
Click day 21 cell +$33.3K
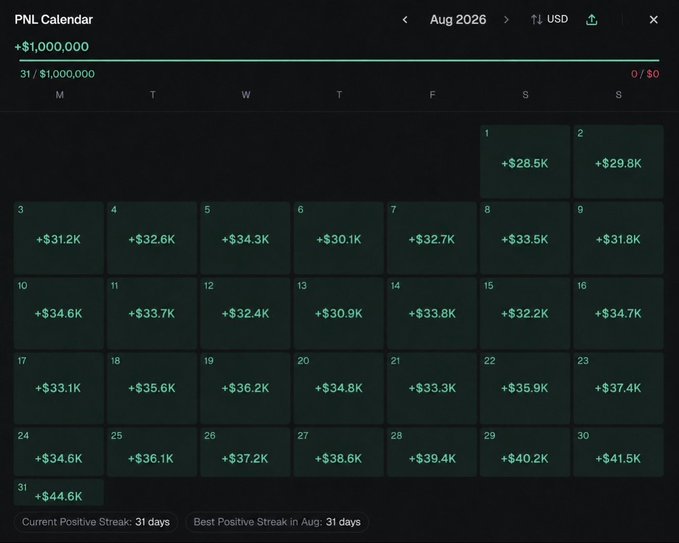[x=432, y=388]
